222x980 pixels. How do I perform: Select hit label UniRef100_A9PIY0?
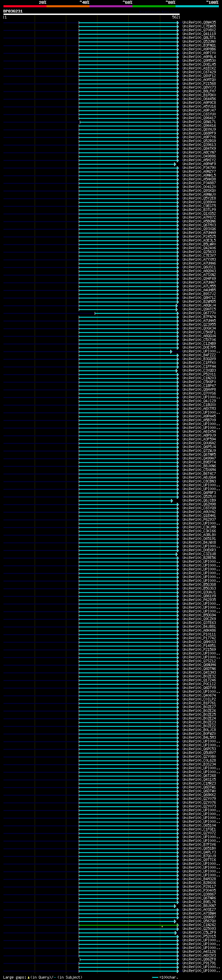point(199,53)
